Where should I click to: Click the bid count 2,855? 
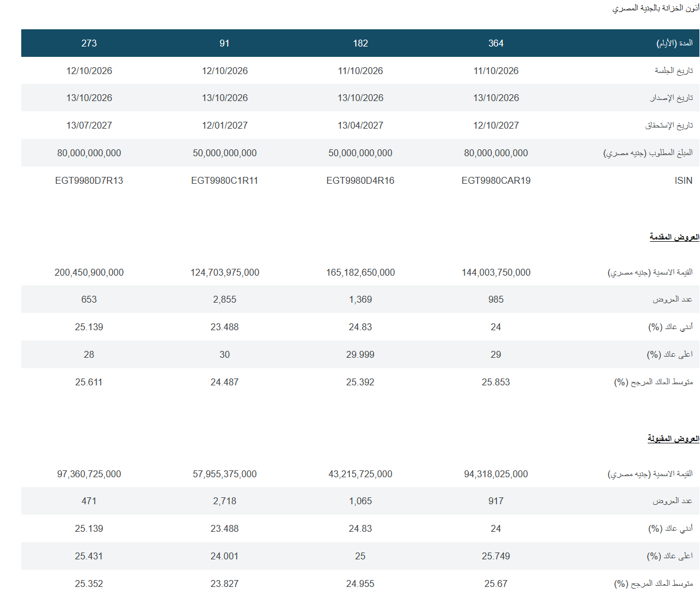(225, 299)
